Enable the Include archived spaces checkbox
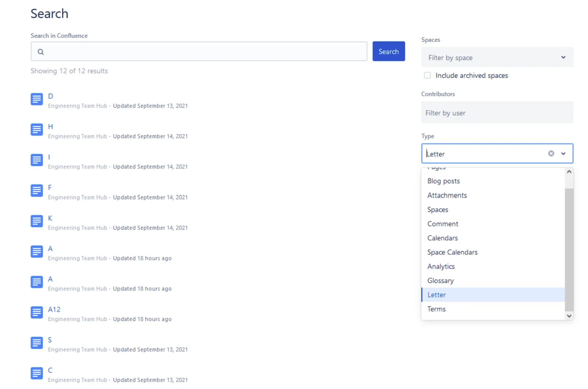Image resolution: width=588 pixels, height=389 pixels. pos(427,75)
